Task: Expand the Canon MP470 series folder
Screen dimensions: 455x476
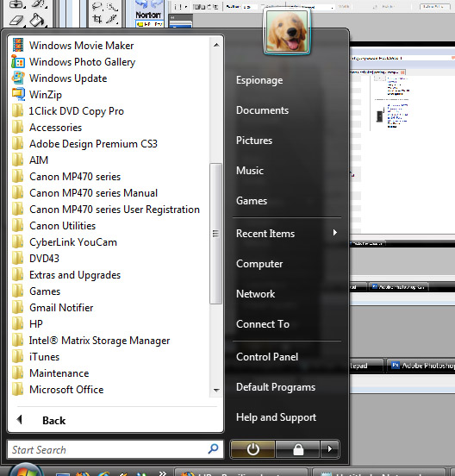Action: [75, 177]
